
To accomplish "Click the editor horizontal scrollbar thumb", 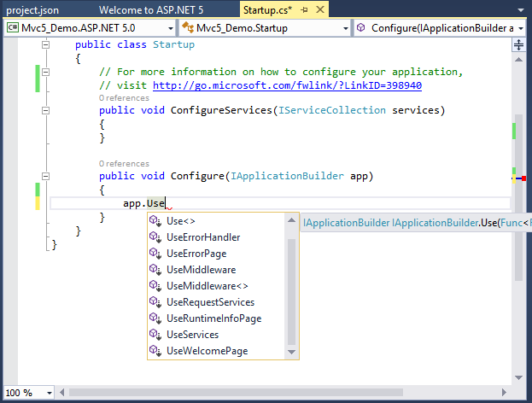I will (x=236, y=393).
